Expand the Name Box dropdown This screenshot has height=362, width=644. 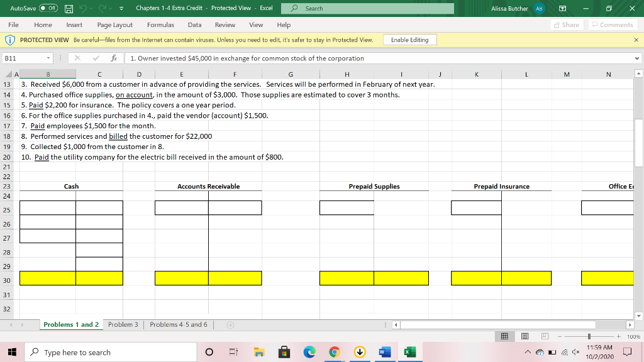point(48,58)
